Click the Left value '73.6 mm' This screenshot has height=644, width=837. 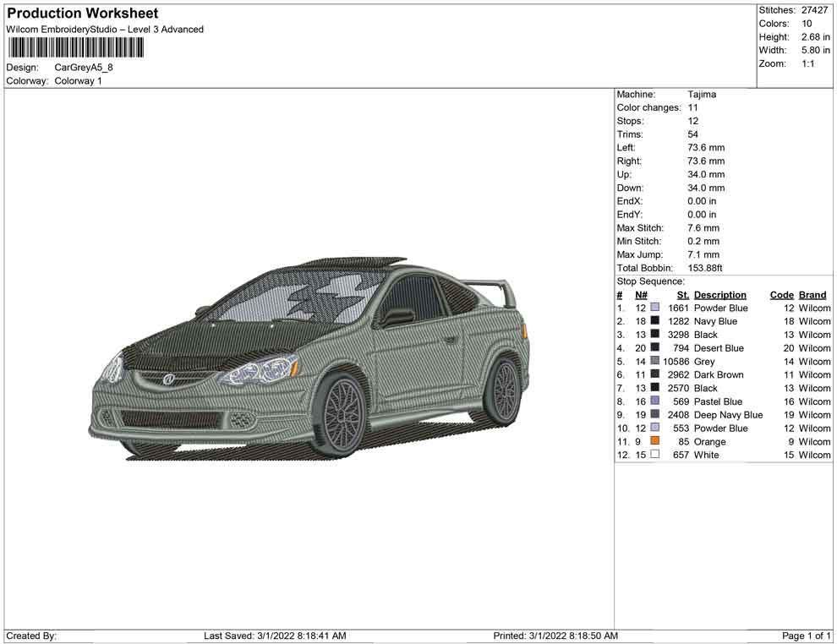pyautogui.click(x=706, y=148)
